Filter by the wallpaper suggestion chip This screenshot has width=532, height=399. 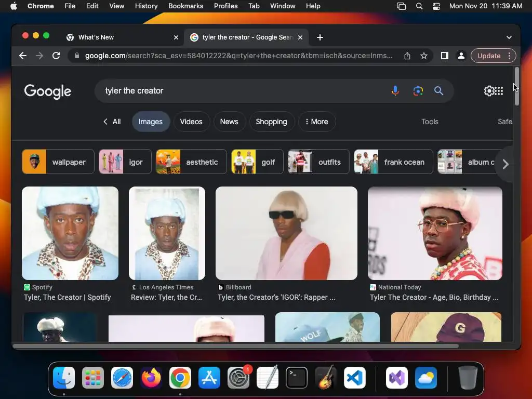pyautogui.click(x=58, y=162)
